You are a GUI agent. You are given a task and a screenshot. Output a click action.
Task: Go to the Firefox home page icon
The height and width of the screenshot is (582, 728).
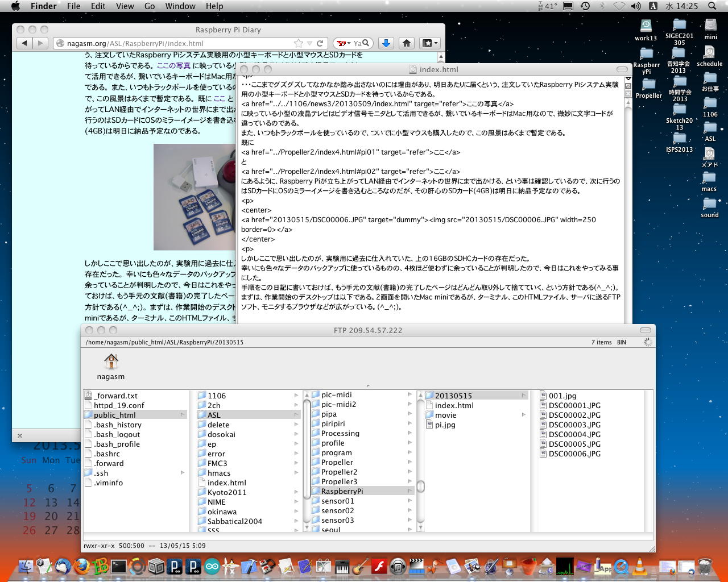tap(407, 43)
